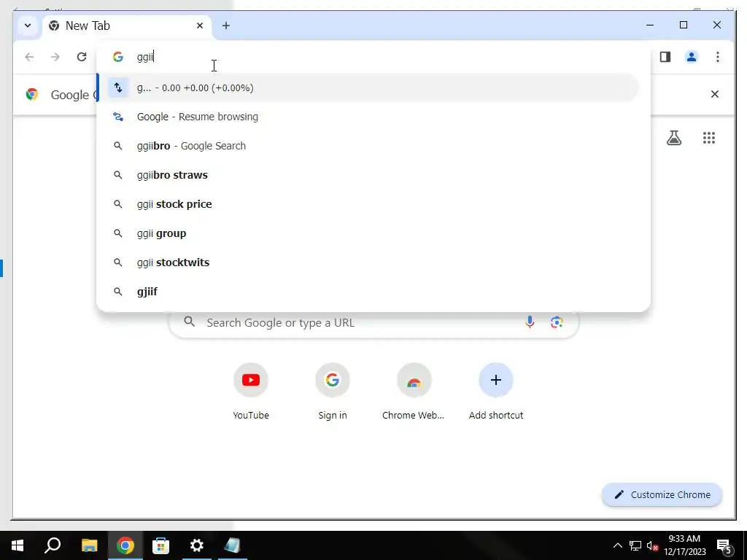Viewport: 747px width, 560px height.
Task: Pick the 'ggii stocktwits' suggestion
Action: coord(368,262)
